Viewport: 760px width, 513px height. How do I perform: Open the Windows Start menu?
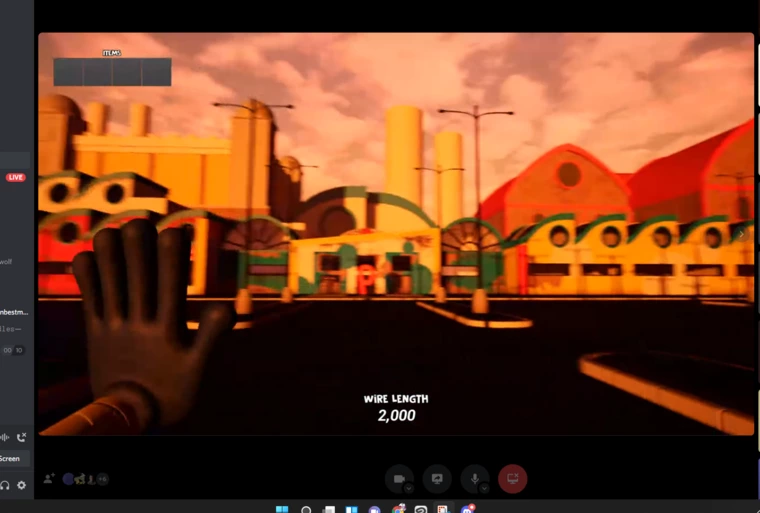click(282, 509)
